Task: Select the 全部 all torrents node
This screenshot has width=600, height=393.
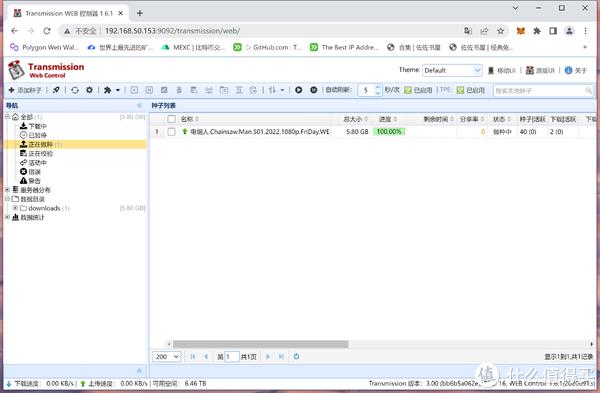Action: 27,117
